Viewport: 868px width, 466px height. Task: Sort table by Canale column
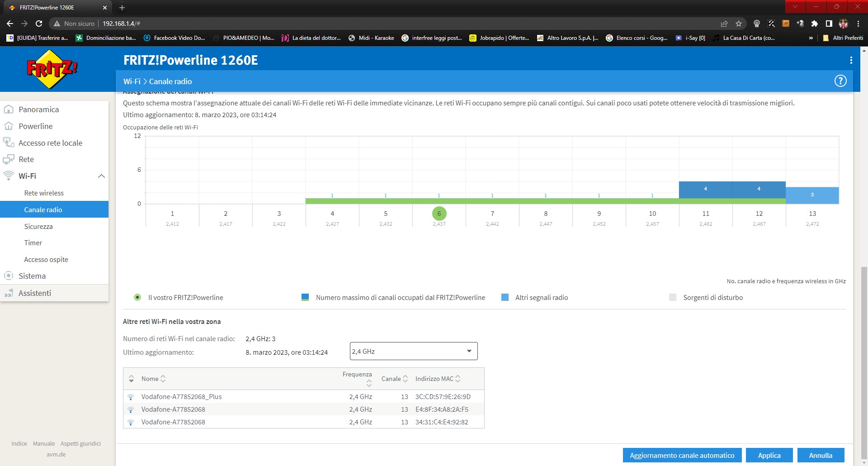tap(395, 379)
